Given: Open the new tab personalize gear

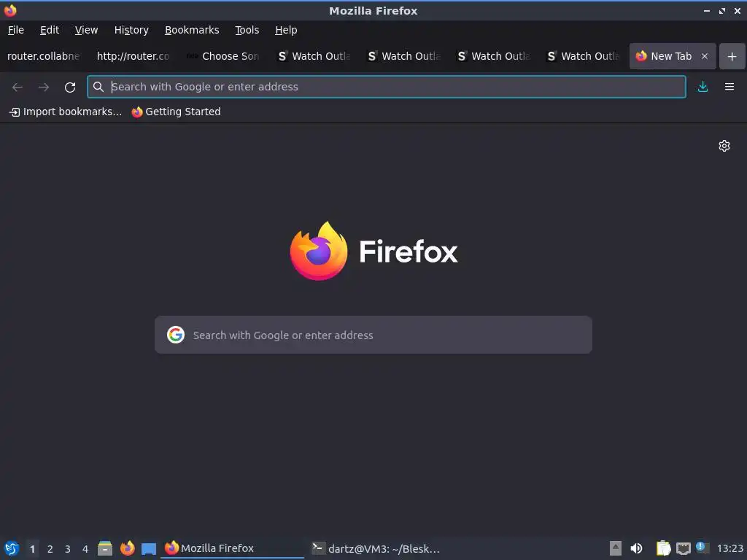Looking at the screenshot, I should pos(724,146).
